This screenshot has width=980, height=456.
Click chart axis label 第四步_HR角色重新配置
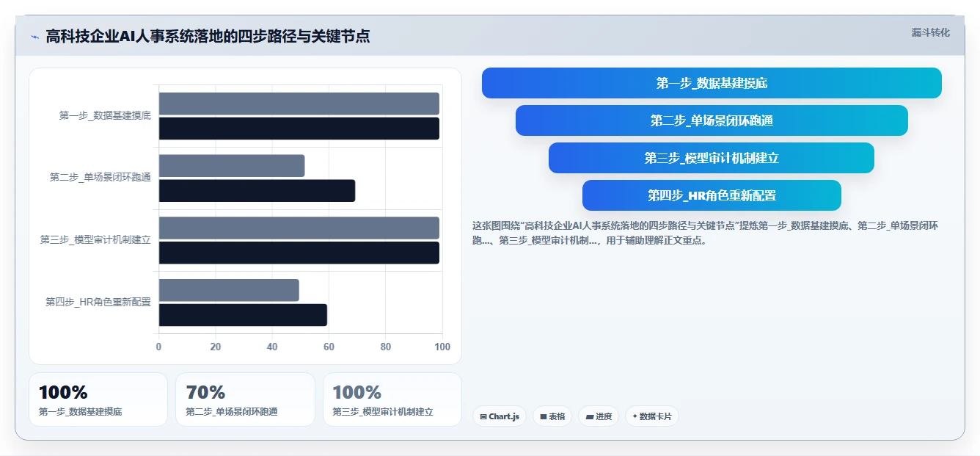tap(98, 302)
